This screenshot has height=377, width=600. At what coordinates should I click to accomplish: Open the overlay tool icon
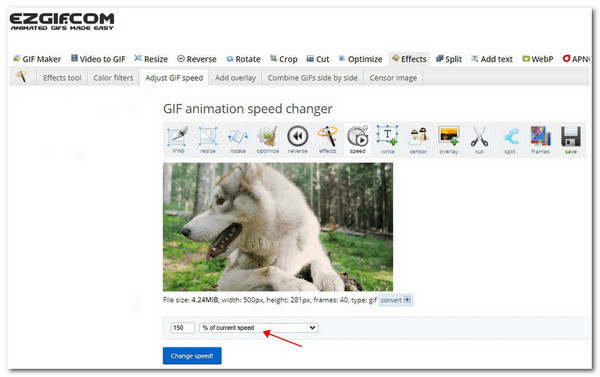coord(448,139)
